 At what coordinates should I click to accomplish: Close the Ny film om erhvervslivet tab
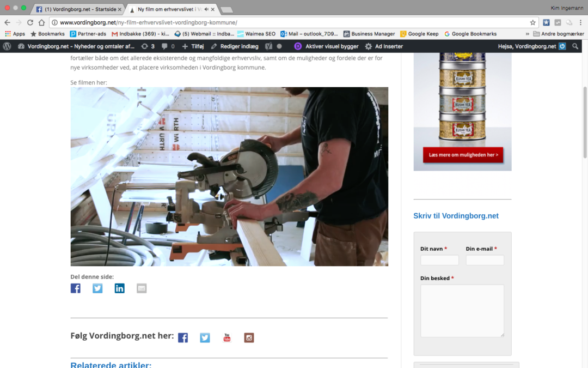point(213,9)
